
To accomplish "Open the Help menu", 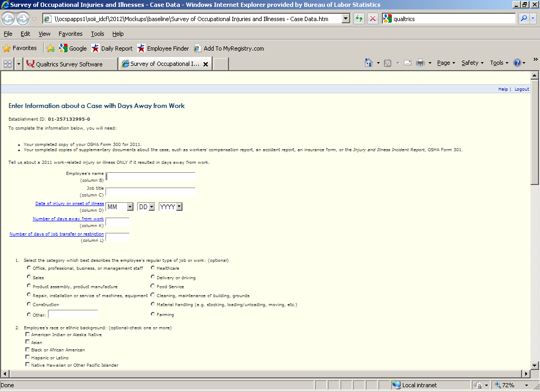I will click(x=118, y=34).
